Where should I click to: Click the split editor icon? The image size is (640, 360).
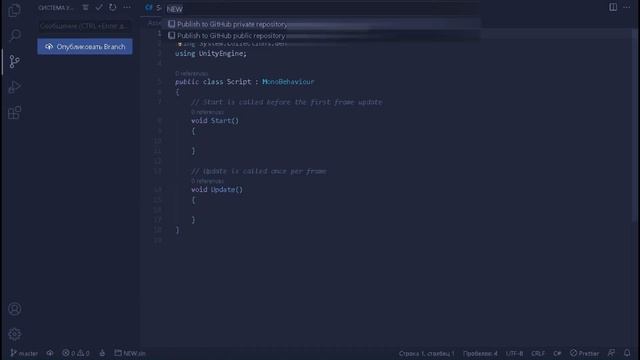click(613, 7)
